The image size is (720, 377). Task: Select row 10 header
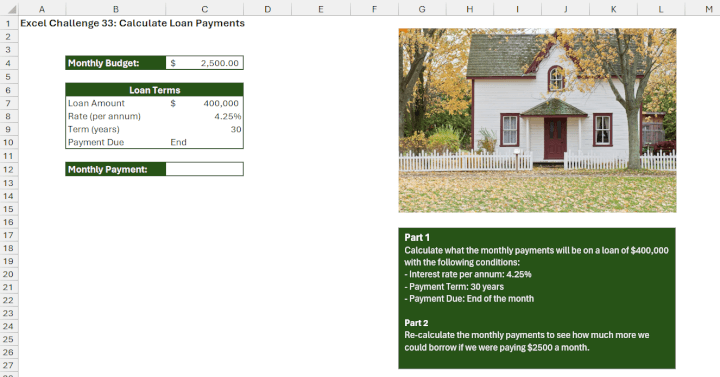point(9,142)
